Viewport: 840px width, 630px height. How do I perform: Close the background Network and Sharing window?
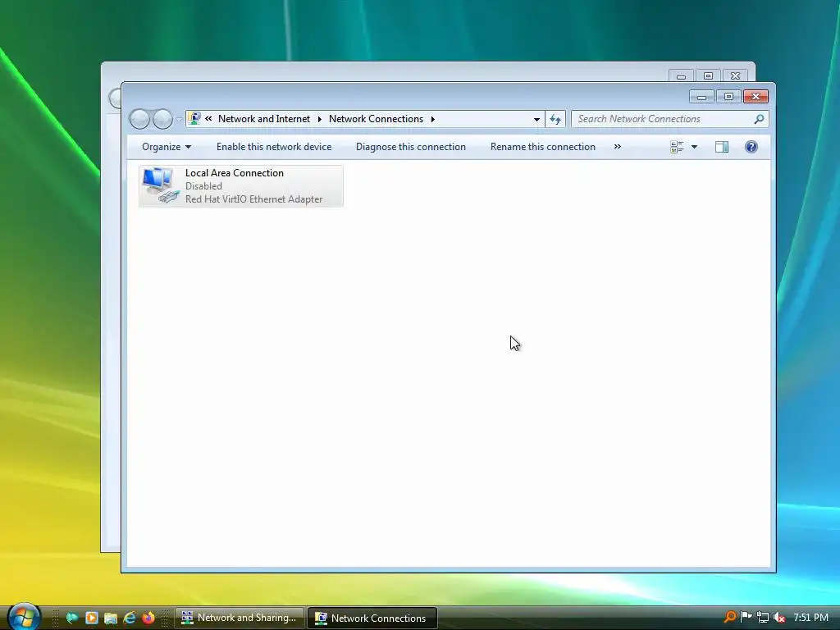pyautogui.click(x=735, y=76)
